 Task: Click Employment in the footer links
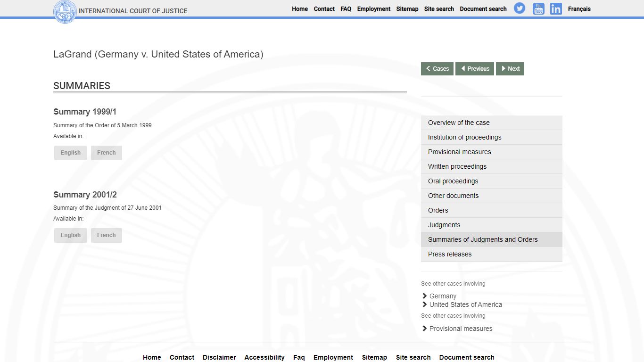(x=333, y=357)
